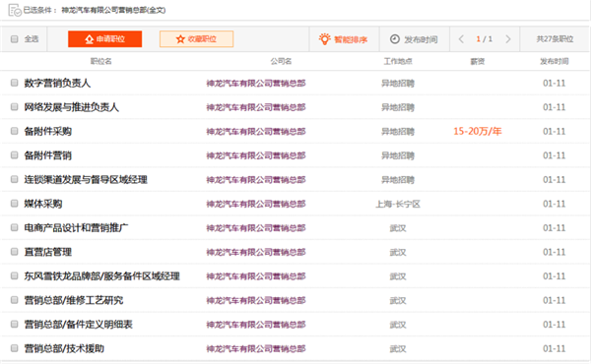This screenshot has height=364, width=591.
Task: Click the 发布时间 column header
Action: (x=554, y=61)
